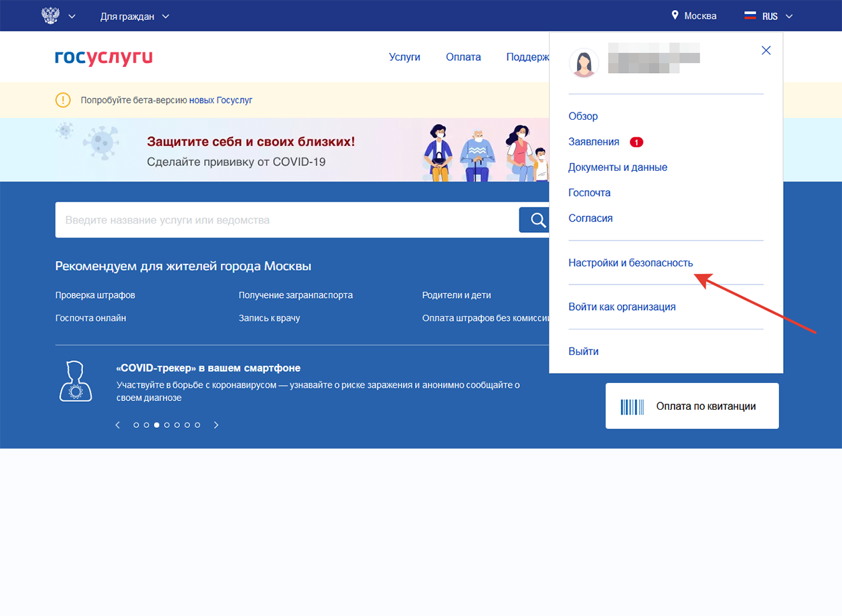842x616 pixels.
Task: Open Заявления in the profile menu
Action: click(x=594, y=142)
